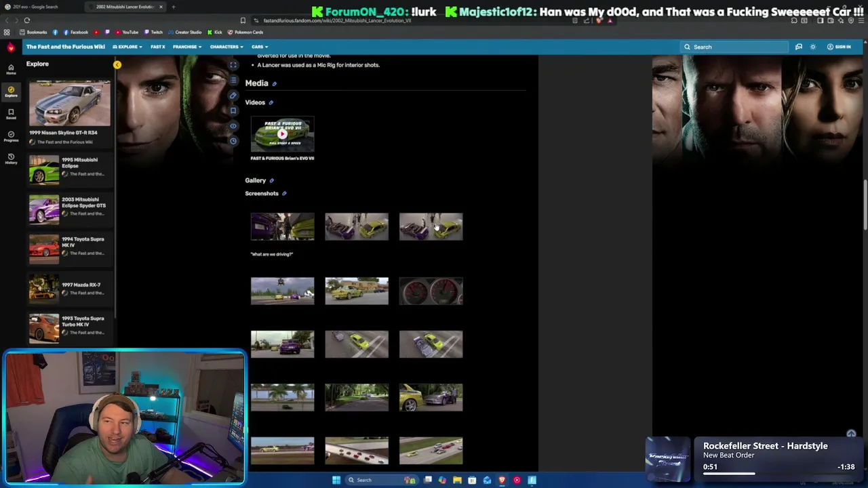The width and height of the screenshot is (868, 488).
Task: Collapse Explore panel with yellow arrow button
Action: coord(117,64)
